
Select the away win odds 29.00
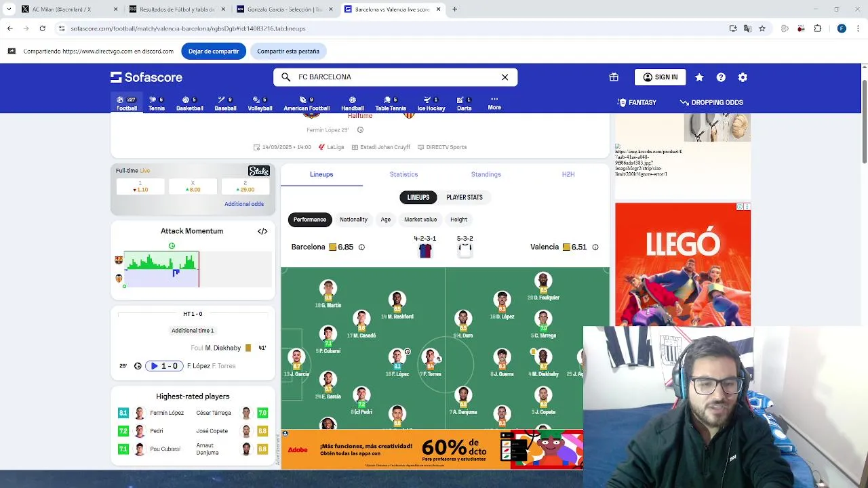[245, 186]
